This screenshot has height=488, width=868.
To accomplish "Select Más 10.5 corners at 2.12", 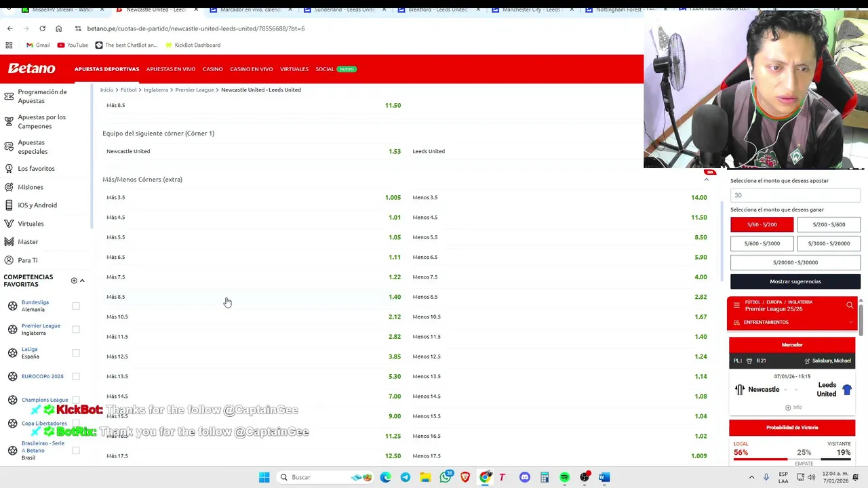I will [x=254, y=317].
